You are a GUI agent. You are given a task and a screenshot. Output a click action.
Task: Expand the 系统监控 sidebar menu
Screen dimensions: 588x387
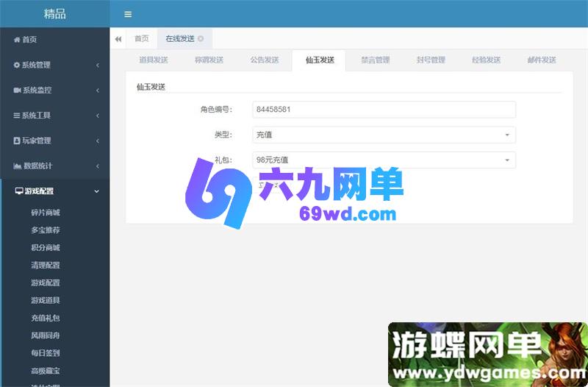tap(54, 90)
